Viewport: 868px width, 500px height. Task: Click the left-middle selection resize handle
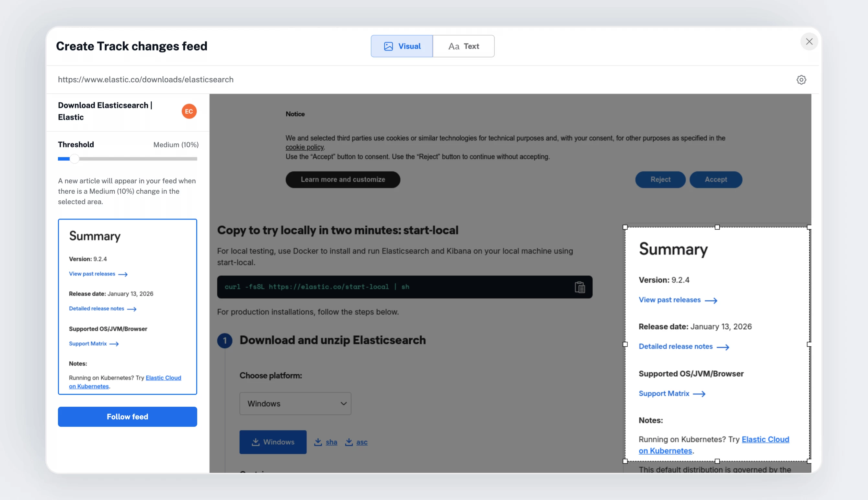pos(625,344)
